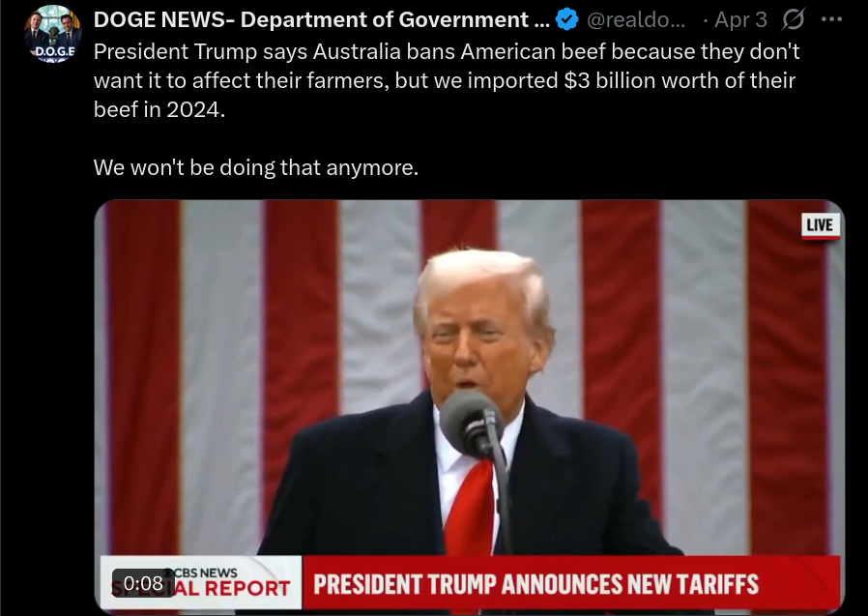This screenshot has width=868, height=616.
Task: Click the tweet text about Australian beef
Action: (447, 80)
